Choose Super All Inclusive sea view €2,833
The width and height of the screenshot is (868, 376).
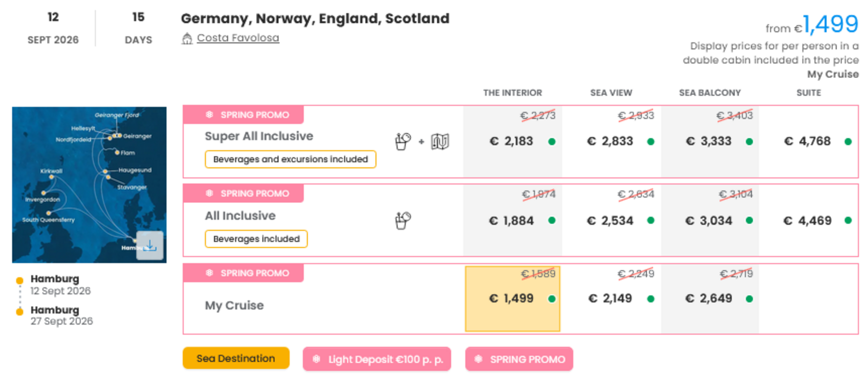(611, 141)
